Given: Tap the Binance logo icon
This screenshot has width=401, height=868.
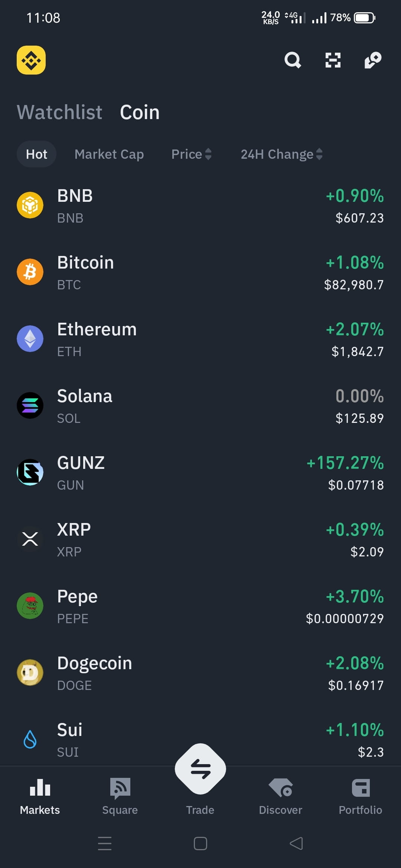Looking at the screenshot, I should [31, 60].
